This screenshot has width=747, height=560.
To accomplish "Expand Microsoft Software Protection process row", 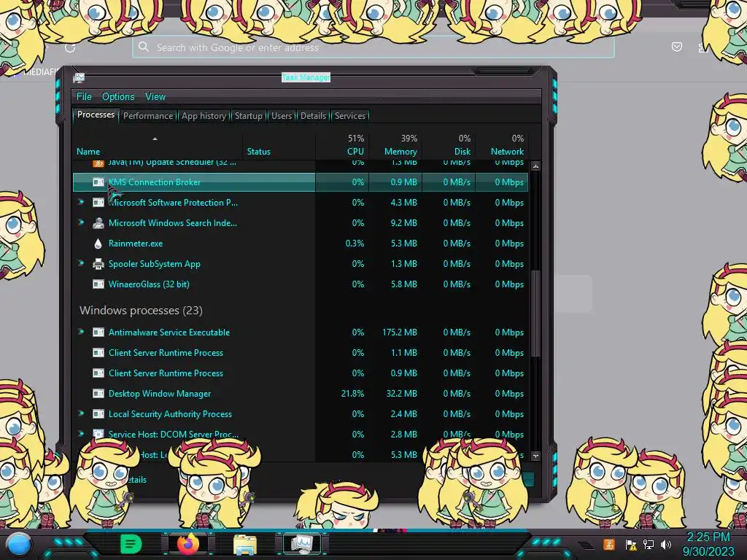I will [81, 202].
